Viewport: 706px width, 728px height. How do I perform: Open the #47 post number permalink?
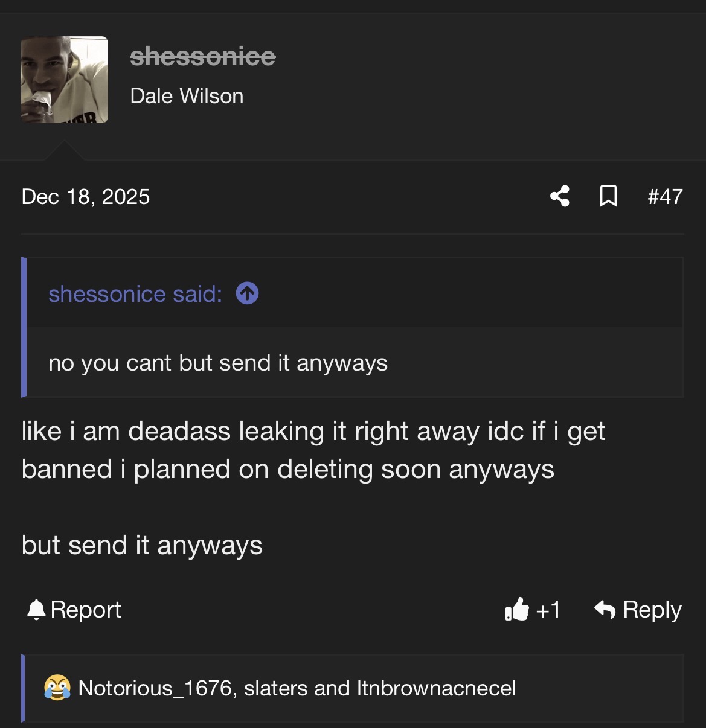(665, 197)
